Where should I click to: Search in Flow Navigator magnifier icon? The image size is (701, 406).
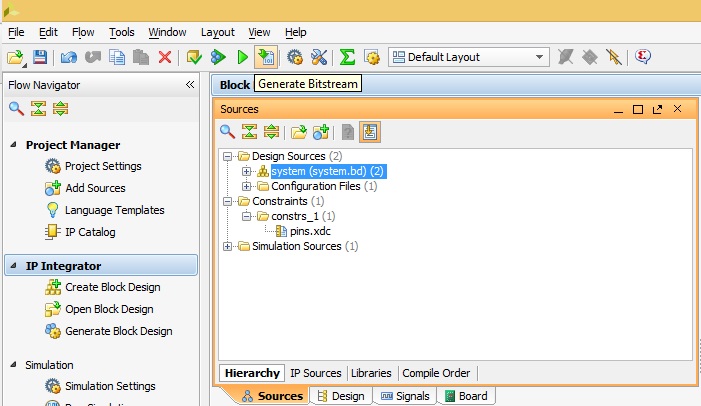16,109
